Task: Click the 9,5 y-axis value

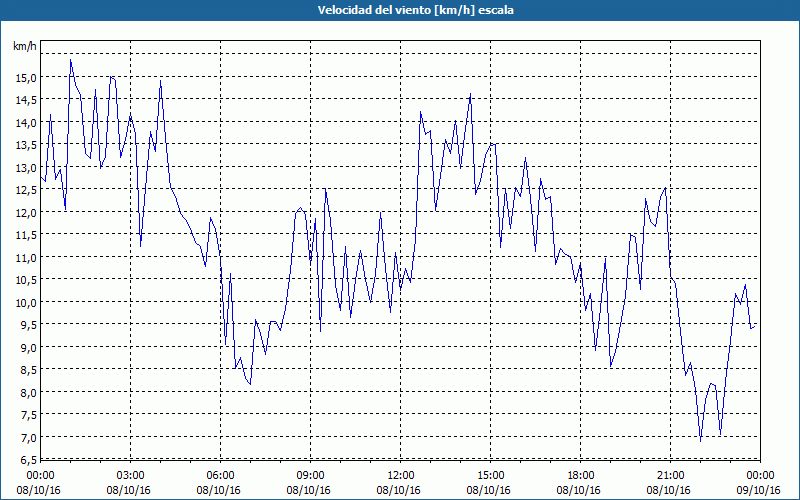Action: (28, 324)
